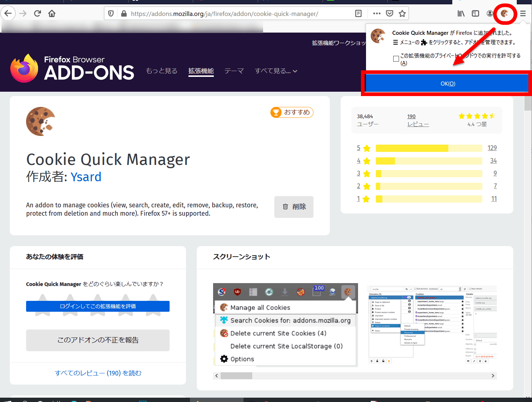
Task: Expand すべて見る... dropdown
Action: click(x=276, y=71)
